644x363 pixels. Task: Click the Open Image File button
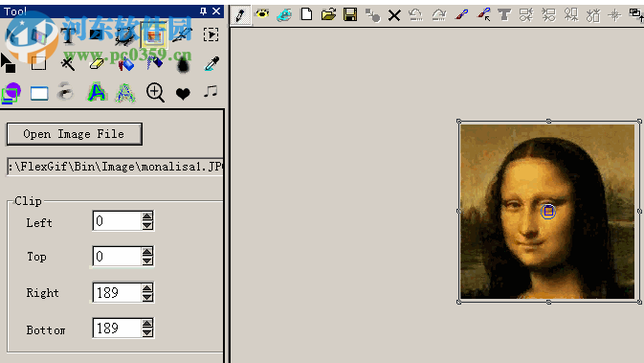click(x=75, y=134)
